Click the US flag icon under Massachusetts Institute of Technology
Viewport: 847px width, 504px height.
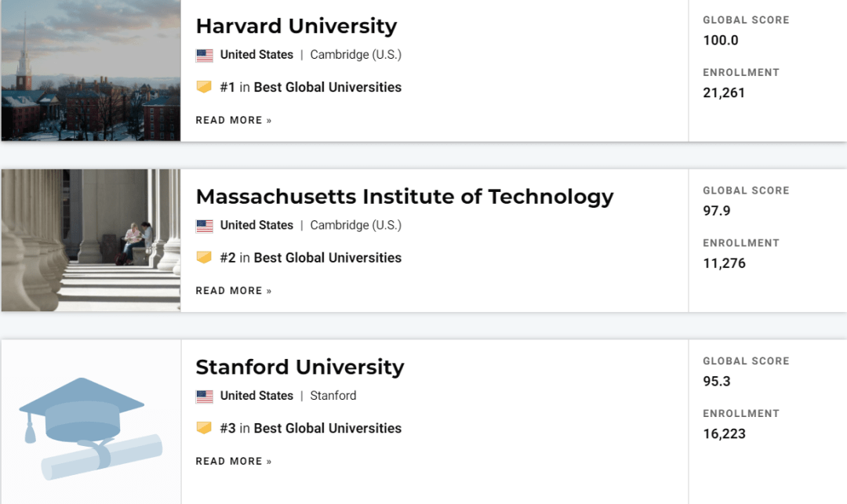click(204, 226)
